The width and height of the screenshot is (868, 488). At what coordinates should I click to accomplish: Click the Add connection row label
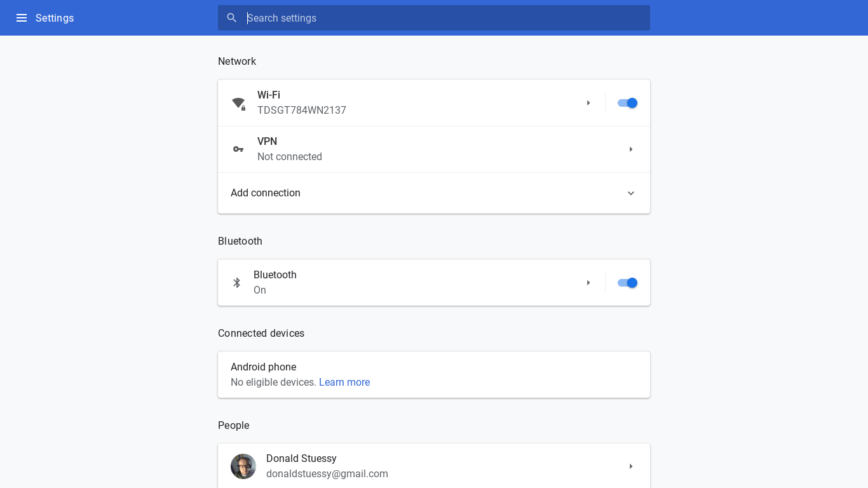point(266,193)
